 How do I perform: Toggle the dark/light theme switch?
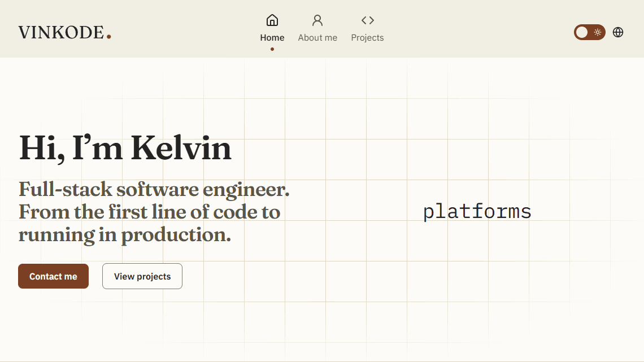pyautogui.click(x=589, y=32)
